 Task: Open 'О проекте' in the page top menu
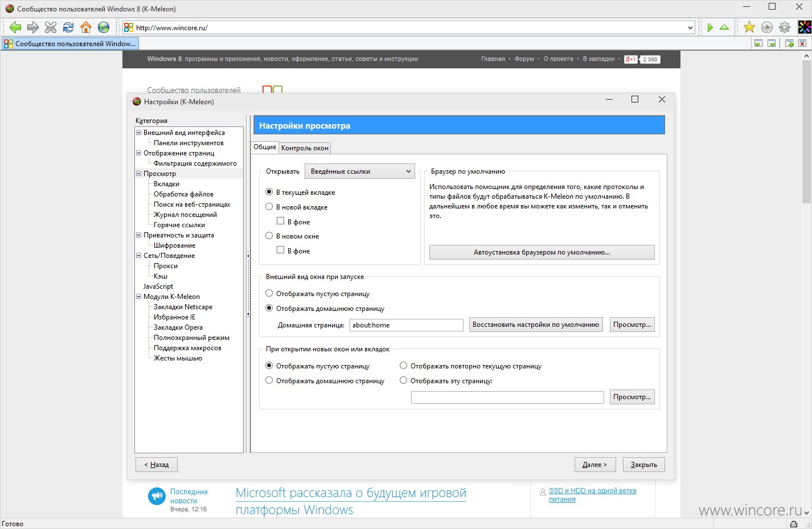click(x=559, y=59)
